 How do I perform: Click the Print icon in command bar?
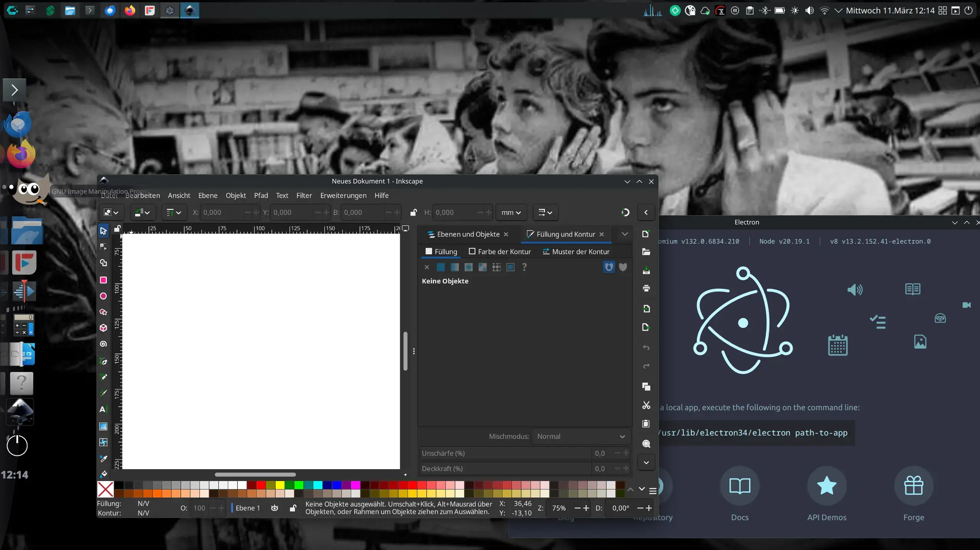click(646, 288)
